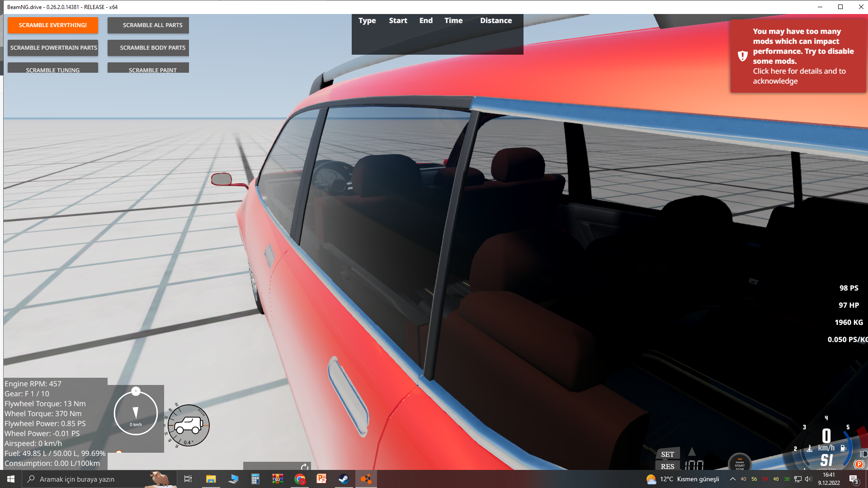The width and height of the screenshot is (868, 488).
Task: Click the shield warning icon in notification
Action: coord(742,56)
